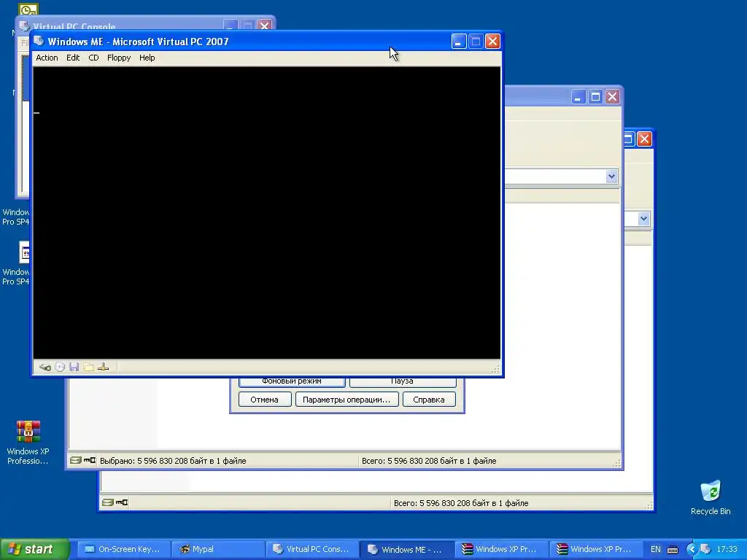Open the Help menu in Virtual PC
Screen dimensions: 747x560
147,58
